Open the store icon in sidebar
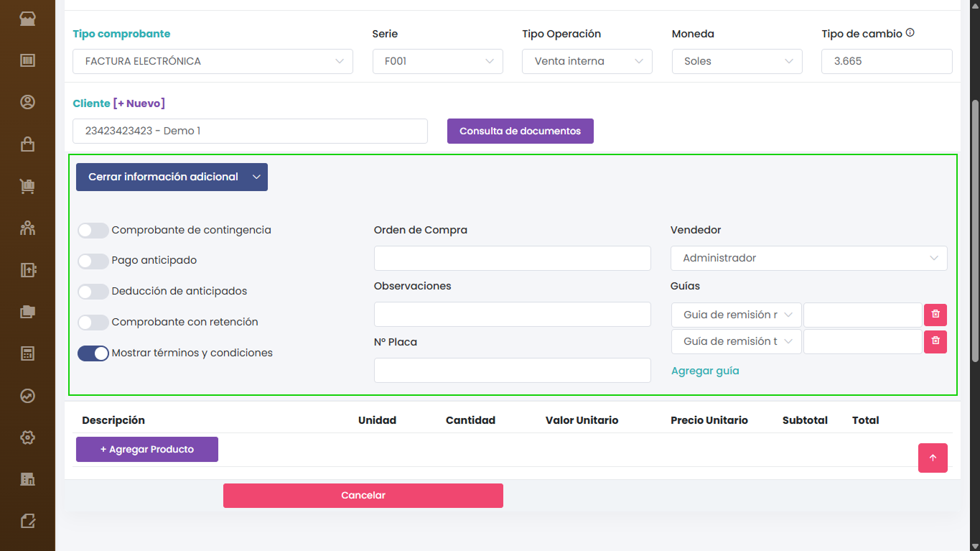 (27, 19)
